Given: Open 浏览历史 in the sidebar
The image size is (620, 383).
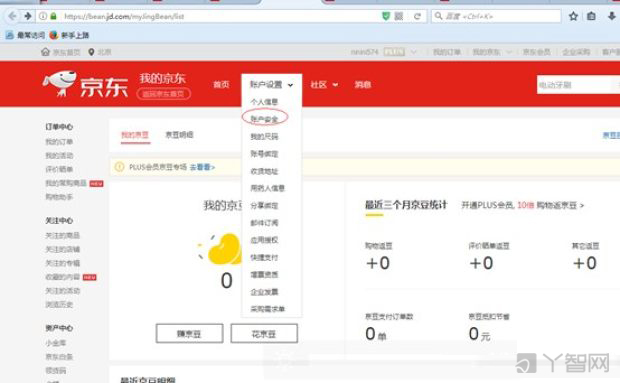Looking at the screenshot, I should coord(59,304).
